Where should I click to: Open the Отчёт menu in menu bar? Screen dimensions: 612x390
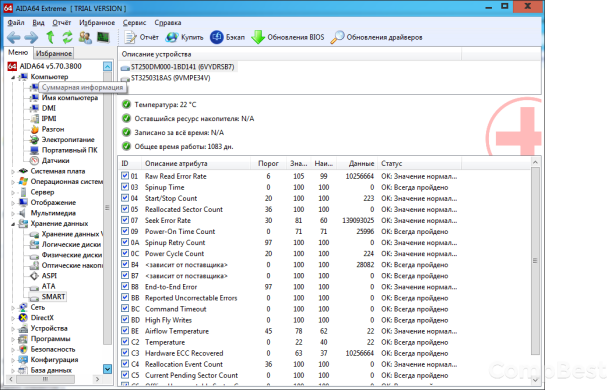[62, 23]
